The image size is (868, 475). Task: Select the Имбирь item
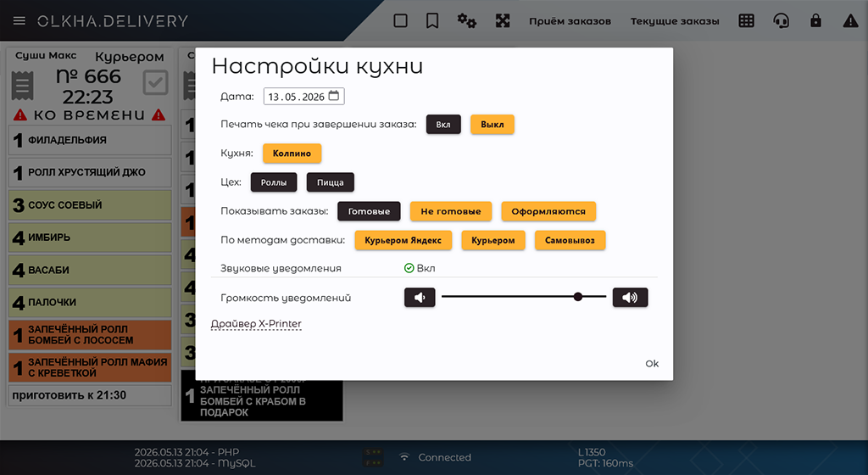pos(90,237)
